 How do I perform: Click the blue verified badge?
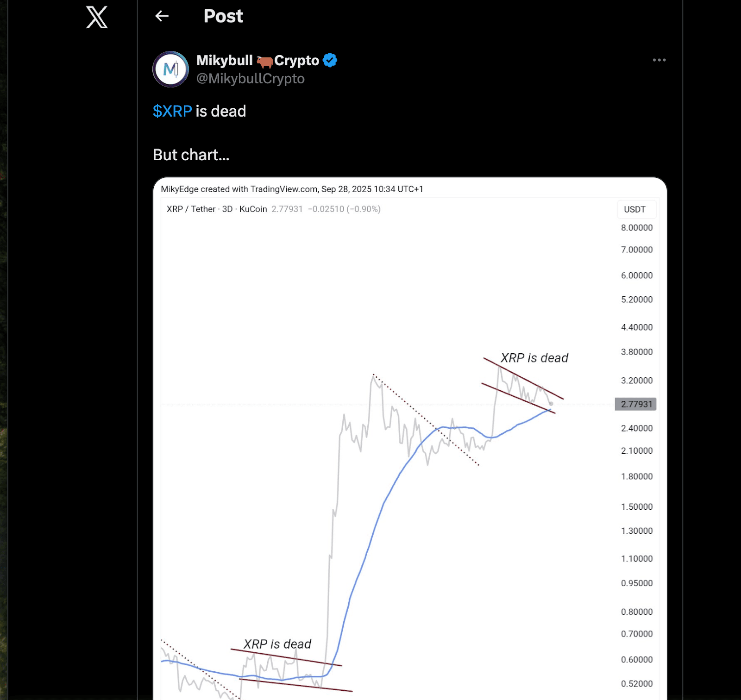click(330, 60)
